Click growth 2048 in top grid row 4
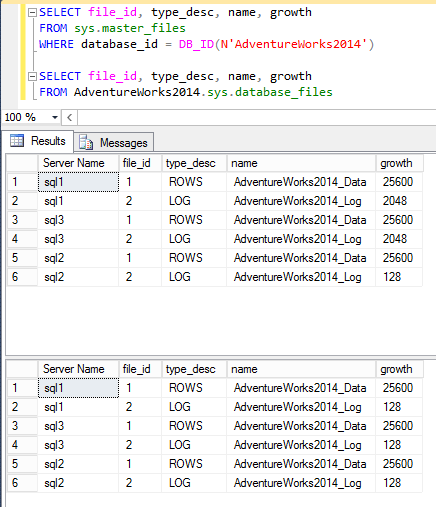The height and width of the screenshot is (507, 436). click(399, 239)
